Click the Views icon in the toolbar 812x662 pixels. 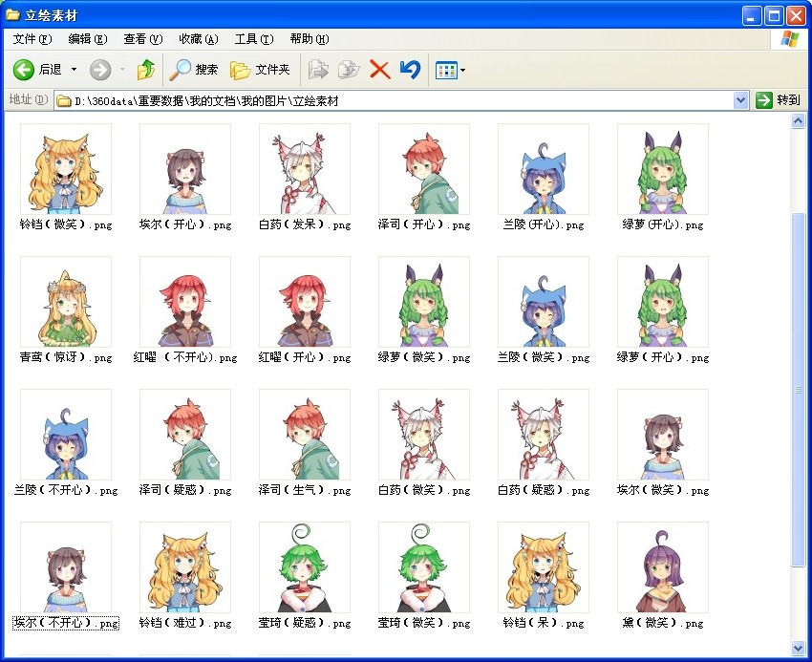[x=446, y=70]
